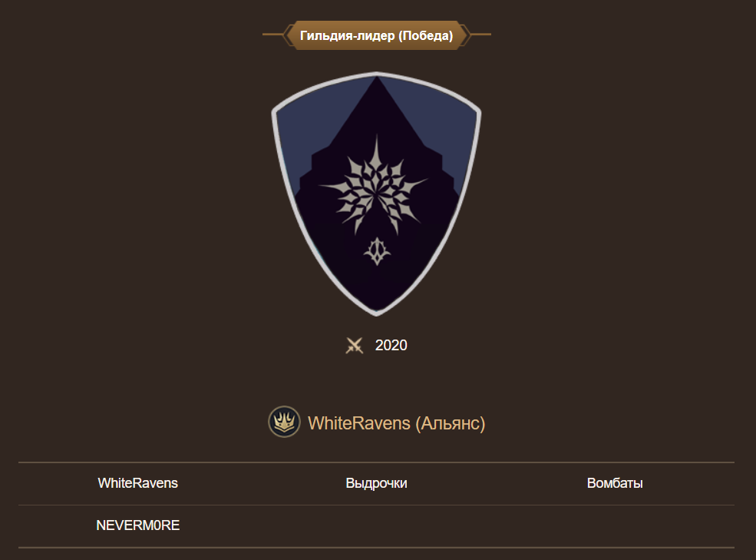
Task: Open the Выдрочки guild entry
Action: (377, 483)
